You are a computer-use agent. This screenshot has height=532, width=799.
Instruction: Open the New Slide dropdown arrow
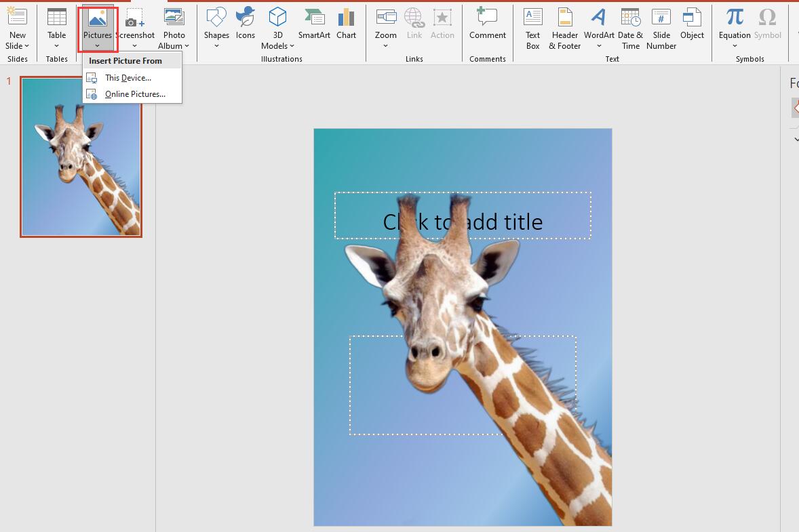(26, 46)
